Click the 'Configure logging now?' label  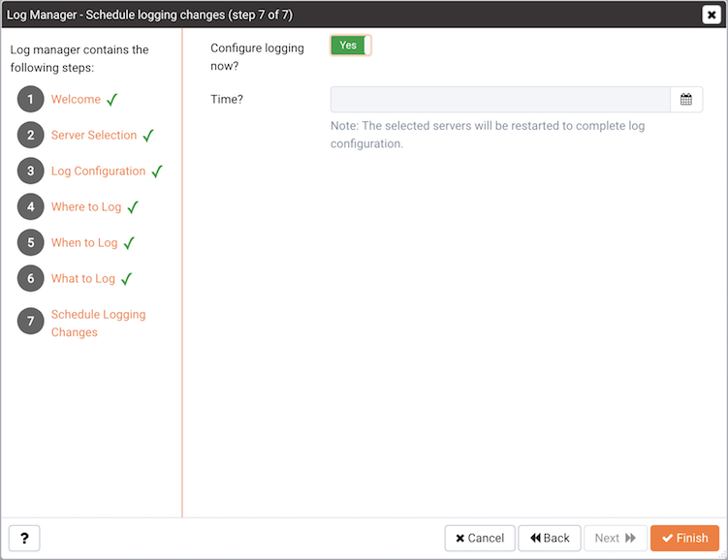[257, 57]
